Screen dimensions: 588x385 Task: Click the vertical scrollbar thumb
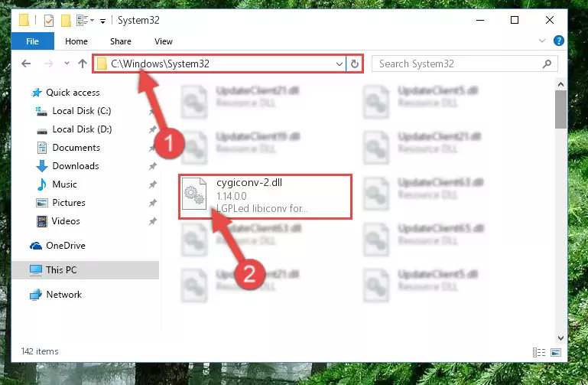pos(560,109)
